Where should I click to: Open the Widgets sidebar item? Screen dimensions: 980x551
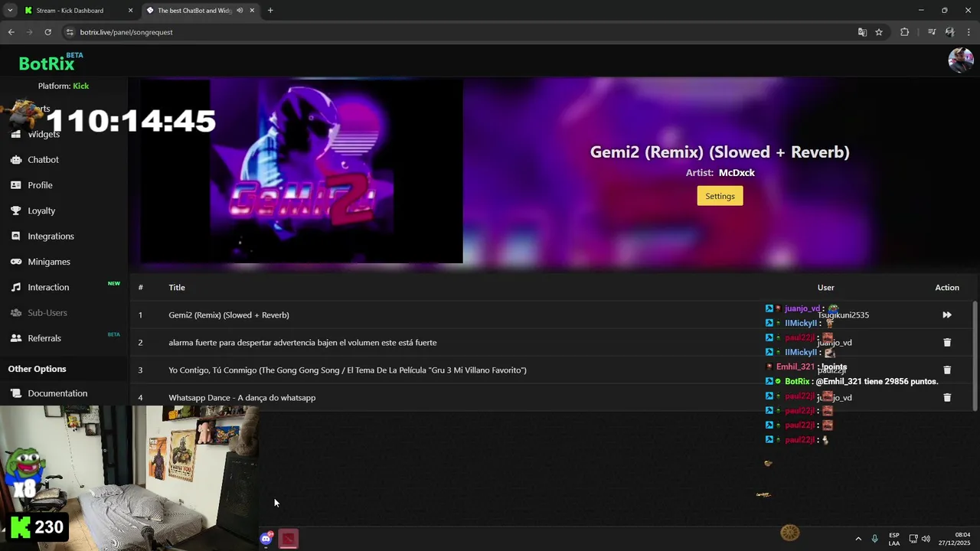pyautogui.click(x=44, y=134)
